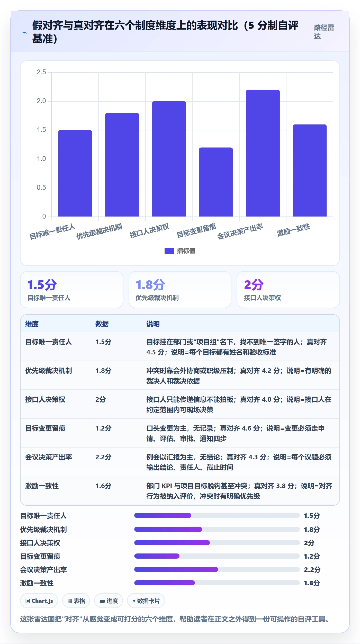Select the 表格 tag chip
360x644 pixels.
pyautogui.click(x=76, y=601)
